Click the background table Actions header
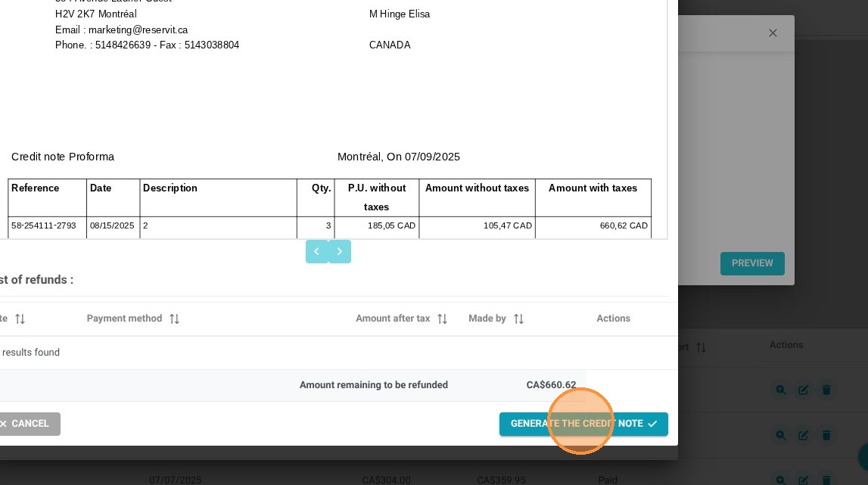This screenshot has height=485, width=868. coord(786,345)
